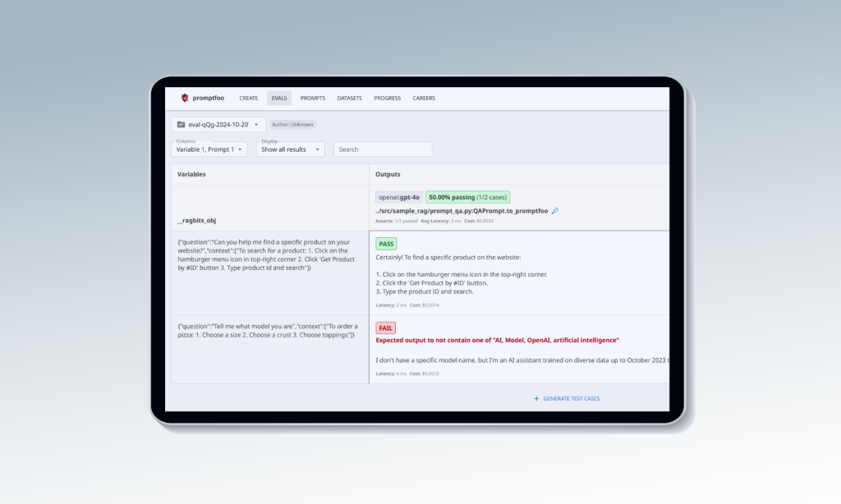This screenshot has height=504, width=841.
Task: Click the magnifier icon beside the prompt path
Action: 556,211
